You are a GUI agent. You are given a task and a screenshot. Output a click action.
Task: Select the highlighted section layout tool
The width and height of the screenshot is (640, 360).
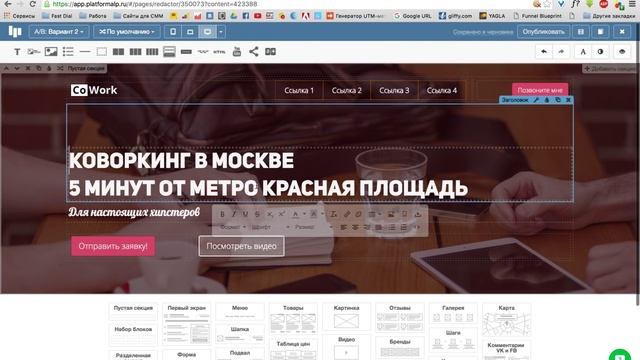coord(169,52)
